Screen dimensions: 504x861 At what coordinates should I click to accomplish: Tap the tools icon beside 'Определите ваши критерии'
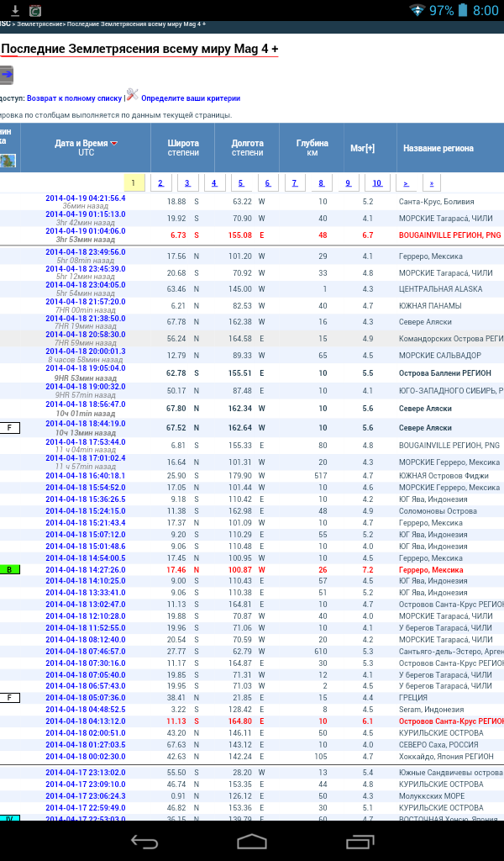(x=132, y=95)
